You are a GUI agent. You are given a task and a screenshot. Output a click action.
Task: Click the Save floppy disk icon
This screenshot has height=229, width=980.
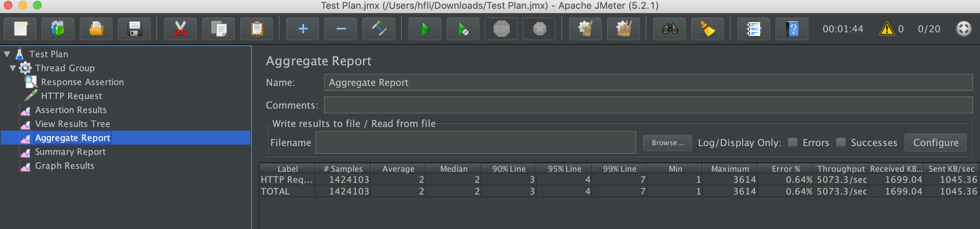click(x=134, y=29)
